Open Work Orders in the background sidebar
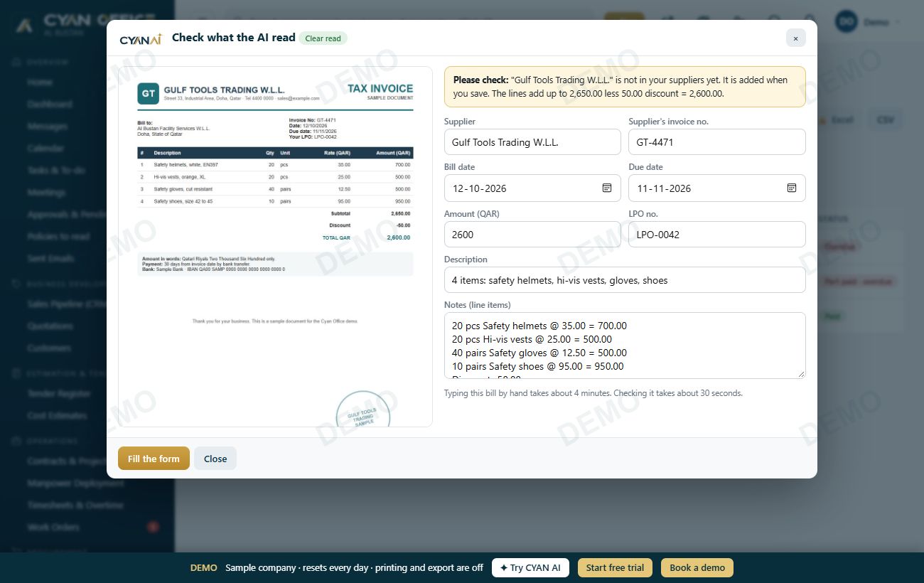The image size is (924, 583). pos(53,527)
